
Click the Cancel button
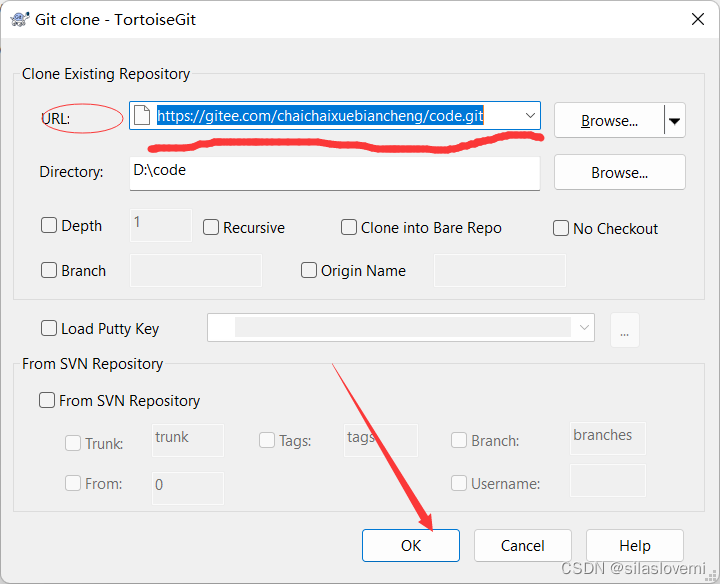click(523, 545)
